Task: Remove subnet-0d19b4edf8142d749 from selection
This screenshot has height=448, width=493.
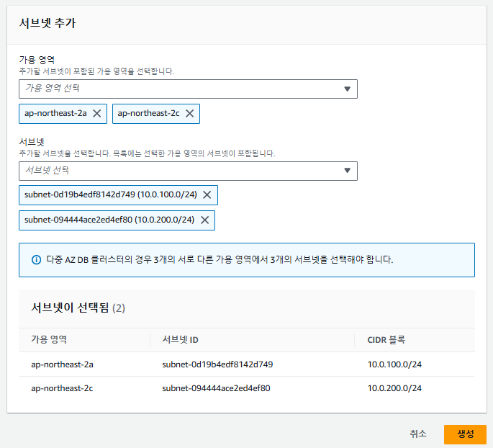Action: pyautogui.click(x=207, y=195)
